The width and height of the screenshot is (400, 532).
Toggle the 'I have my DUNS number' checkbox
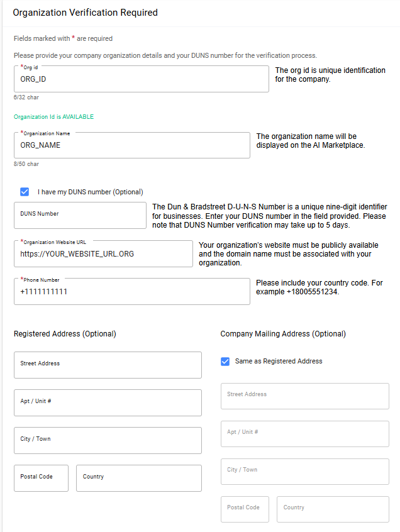tap(25, 192)
